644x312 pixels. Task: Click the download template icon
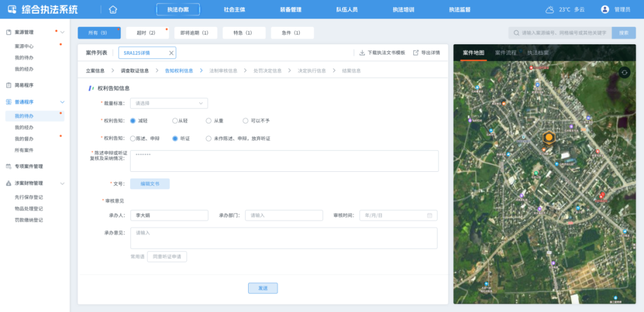point(362,52)
